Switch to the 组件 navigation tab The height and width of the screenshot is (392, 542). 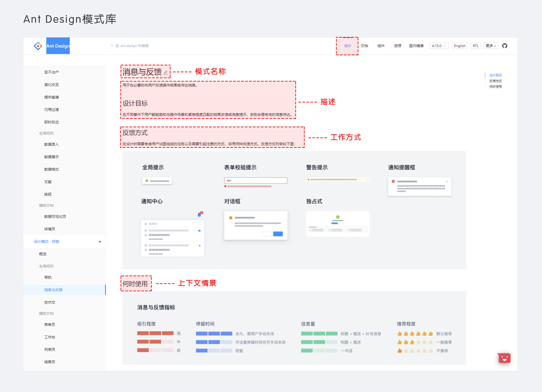tap(381, 46)
